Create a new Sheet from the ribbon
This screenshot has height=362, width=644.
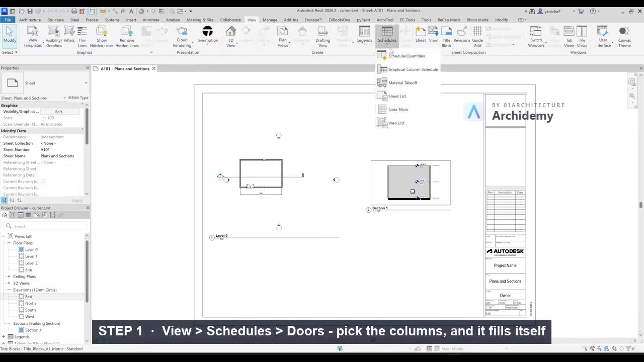pos(421,35)
